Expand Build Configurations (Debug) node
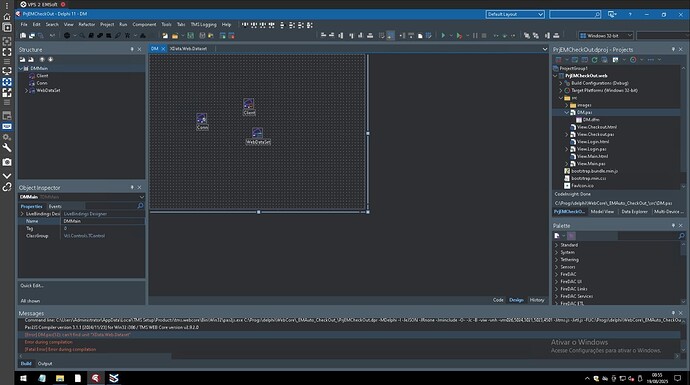 click(x=561, y=83)
